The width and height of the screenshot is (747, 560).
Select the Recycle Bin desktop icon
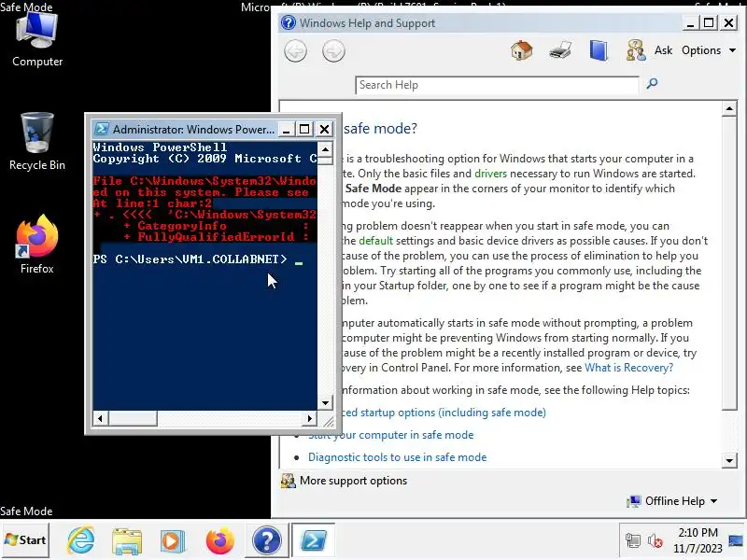point(37,142)
